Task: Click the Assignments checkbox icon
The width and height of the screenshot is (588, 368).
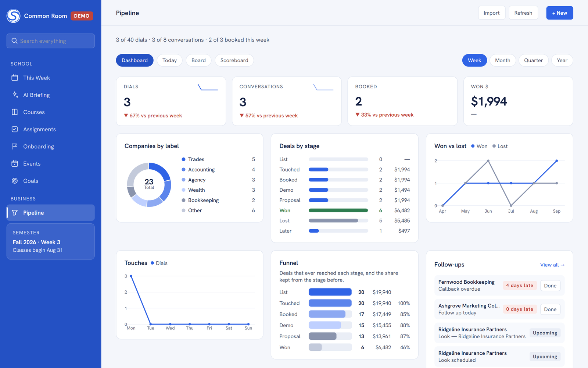Action: coord(15,129)
